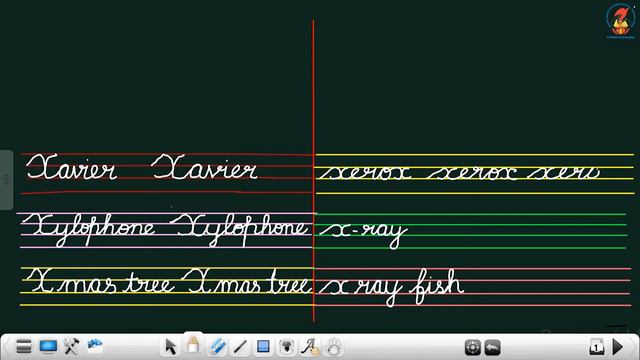Viewport: 640px width, 360px height.
Task: Select the text A tool
Action: [310, 347]
